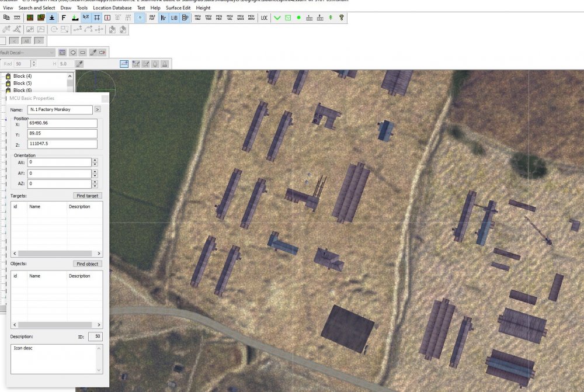
Task: Click the bold F toolbar icon
Action: 64,18
